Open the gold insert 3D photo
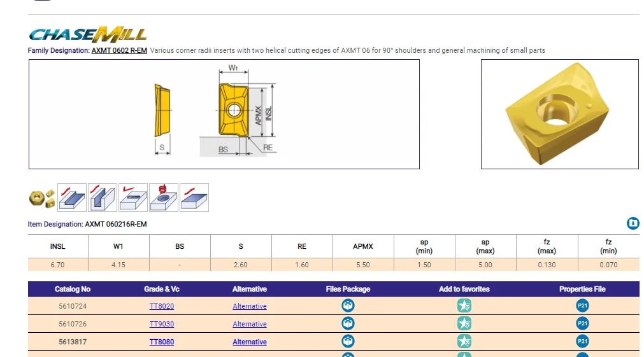The height and width of the screenshot is (357, 644). click(560, 114)
